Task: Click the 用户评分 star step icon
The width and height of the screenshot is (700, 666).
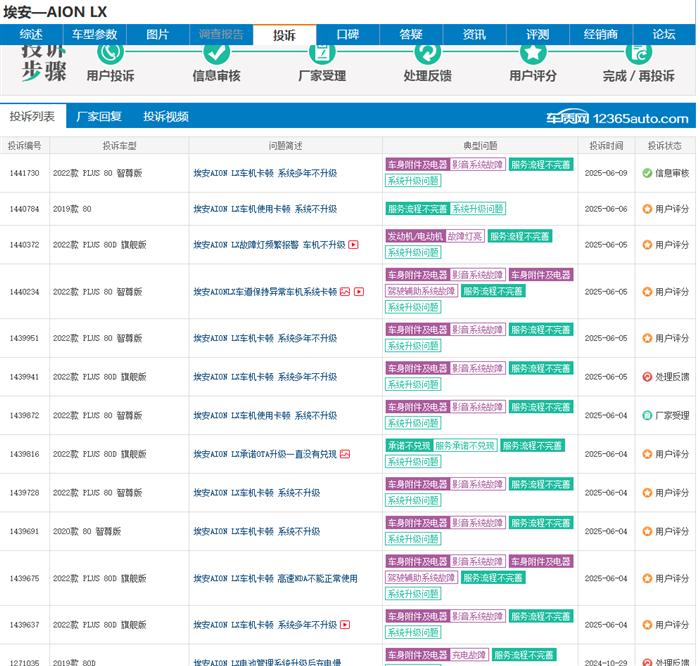Action: tap(533, 52)
